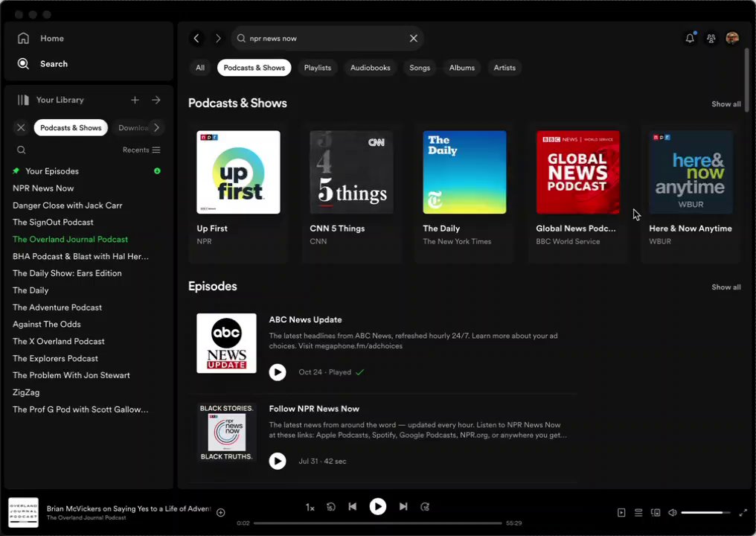The image size is (756, 536).
Task: Go back with the left arrow
Action: tap(196, 38)
